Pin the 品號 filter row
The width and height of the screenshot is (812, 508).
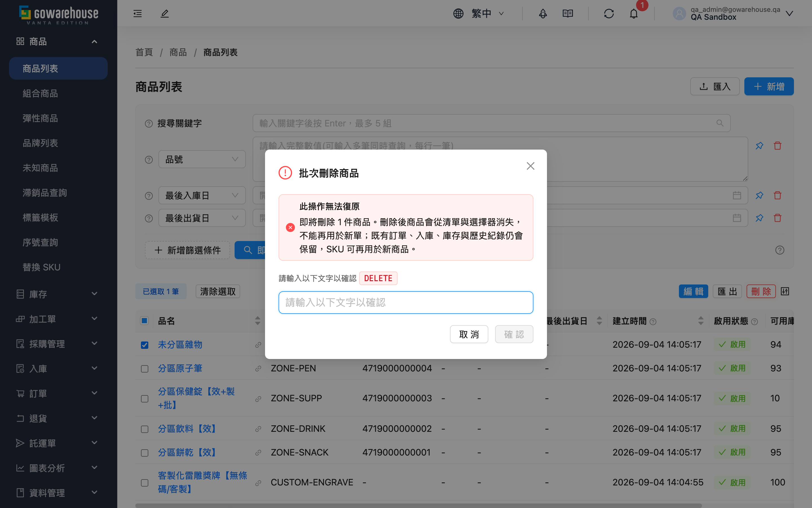[759, 145]
